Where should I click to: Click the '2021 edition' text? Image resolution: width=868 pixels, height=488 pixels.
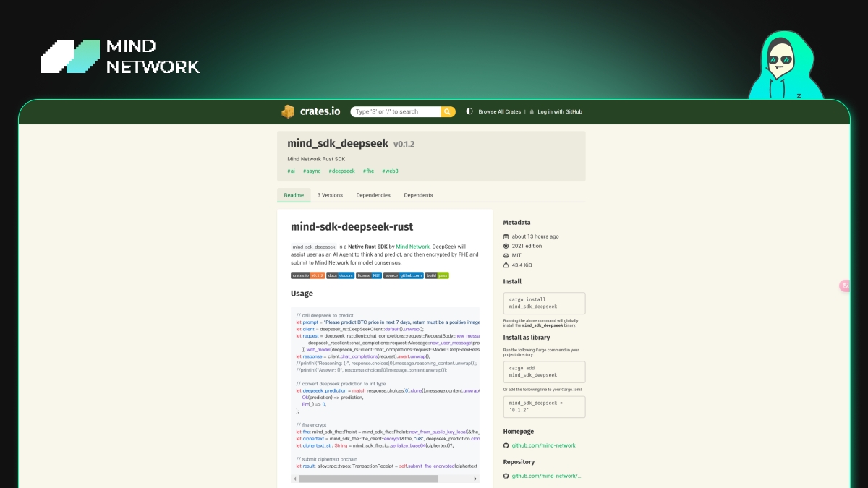coord(527,246)
